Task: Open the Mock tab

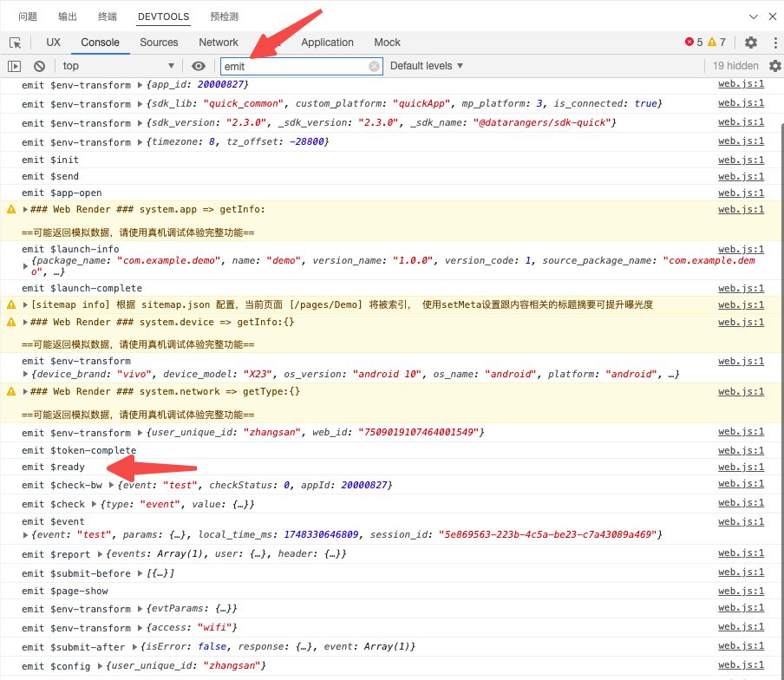Action: (x=387, y=42)
